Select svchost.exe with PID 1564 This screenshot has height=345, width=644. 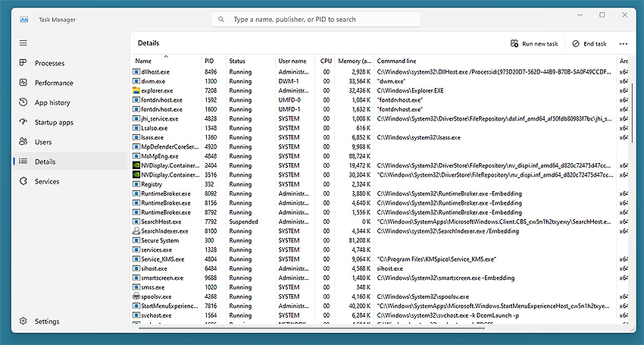coord(380,315)
